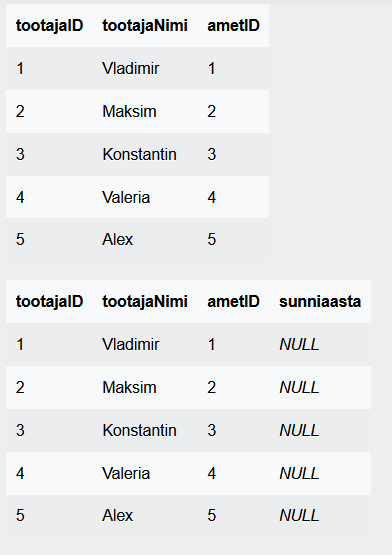Click the sunniaasta column header
The image size is (392, 555).
320,302
